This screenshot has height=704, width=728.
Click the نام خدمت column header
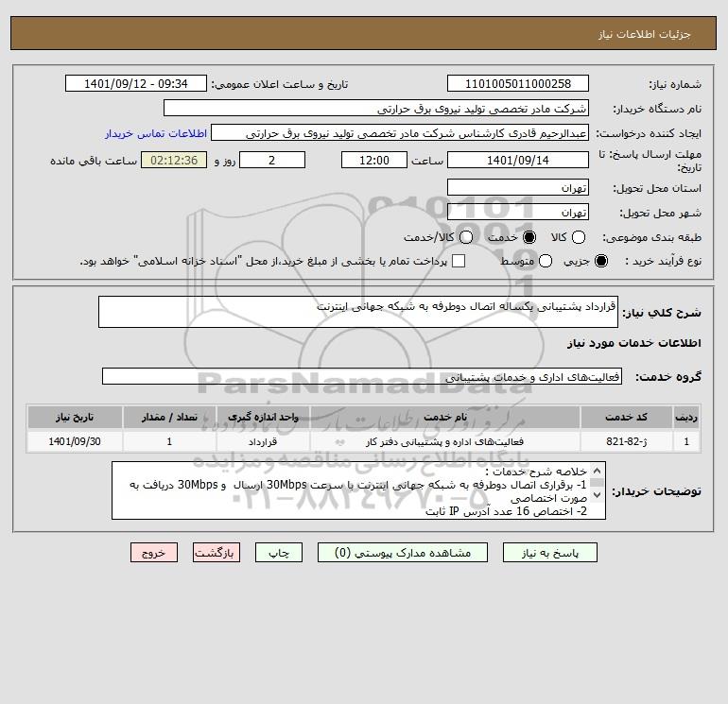click(x=444, y=417)
